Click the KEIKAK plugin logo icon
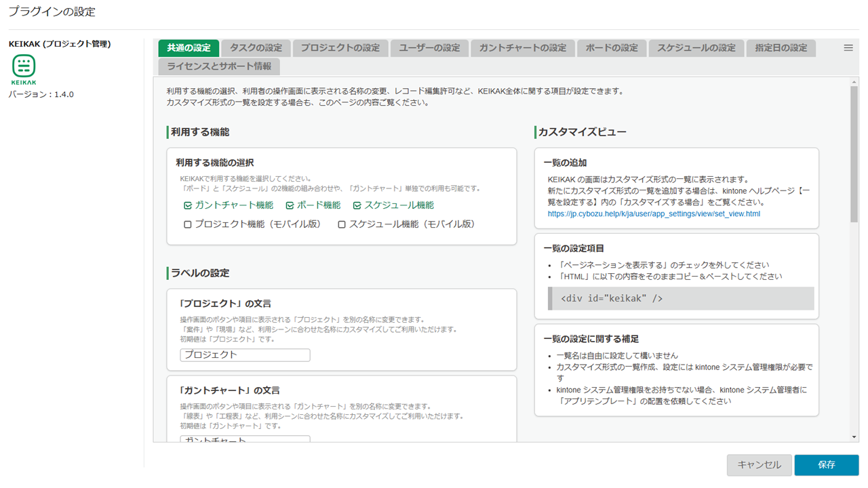Image resolution: width=868 pixels, height=488 pixels. click(x=24, y=69)
